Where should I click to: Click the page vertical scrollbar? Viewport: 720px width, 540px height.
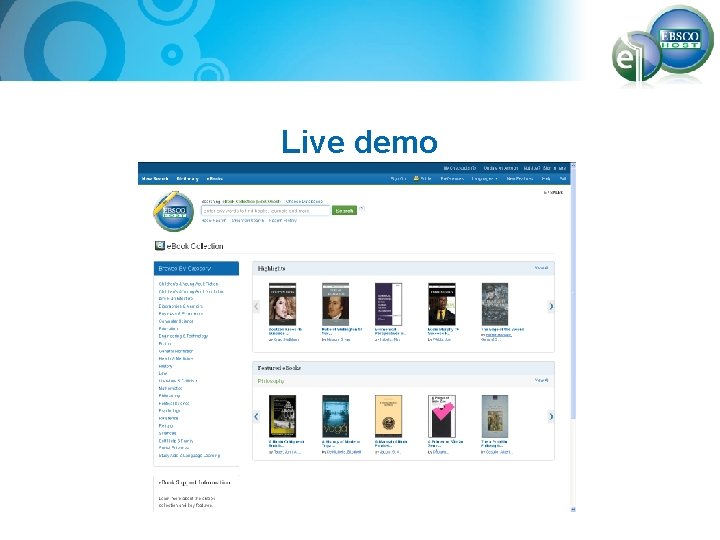573,336
